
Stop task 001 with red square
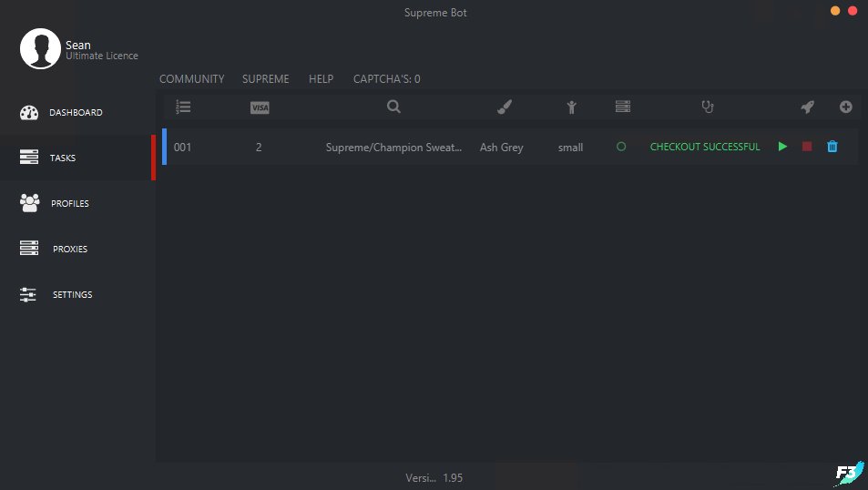coord(807,146)
